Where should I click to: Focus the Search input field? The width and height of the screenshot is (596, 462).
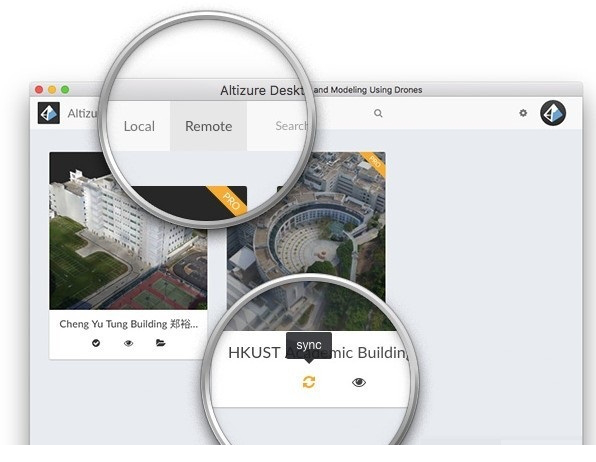pos(291,126)
